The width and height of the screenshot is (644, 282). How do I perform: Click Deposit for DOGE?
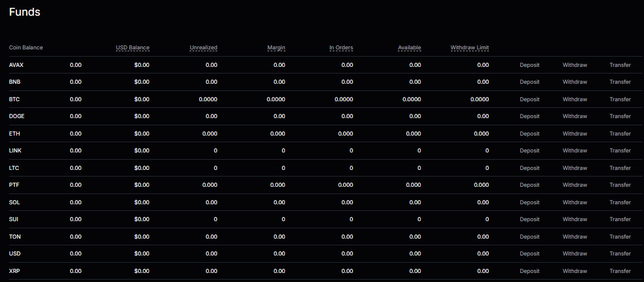tap(529, 116)
